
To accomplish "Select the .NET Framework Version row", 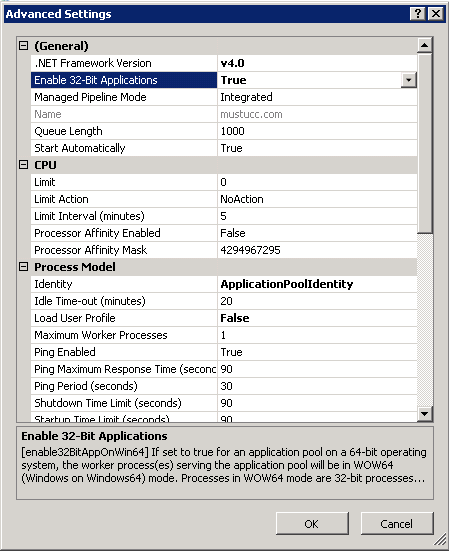I will pos(224,63).
